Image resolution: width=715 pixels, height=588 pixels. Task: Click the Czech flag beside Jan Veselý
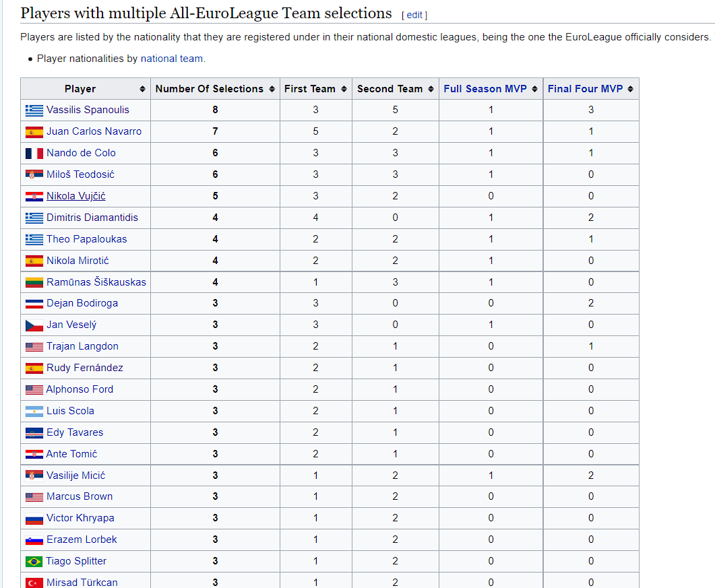pyautogui.click(x=34, y=325)
